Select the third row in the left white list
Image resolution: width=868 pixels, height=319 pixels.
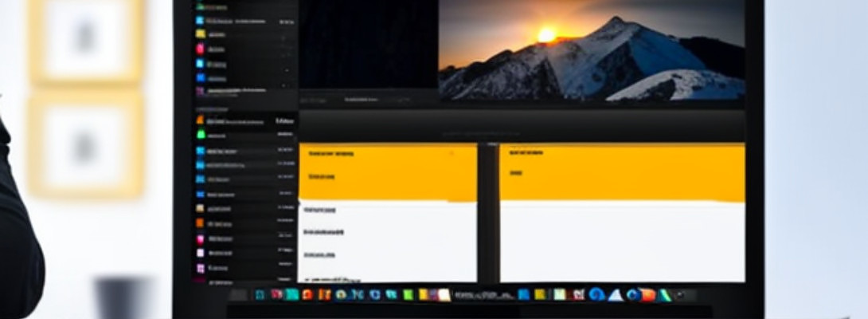pos(321,255)
